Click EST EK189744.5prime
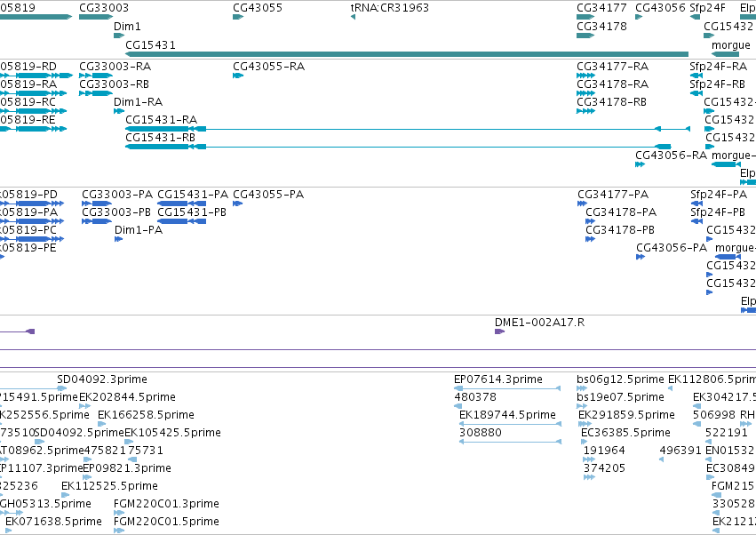This screenshot has height=535, width=756. click(507, 415)
